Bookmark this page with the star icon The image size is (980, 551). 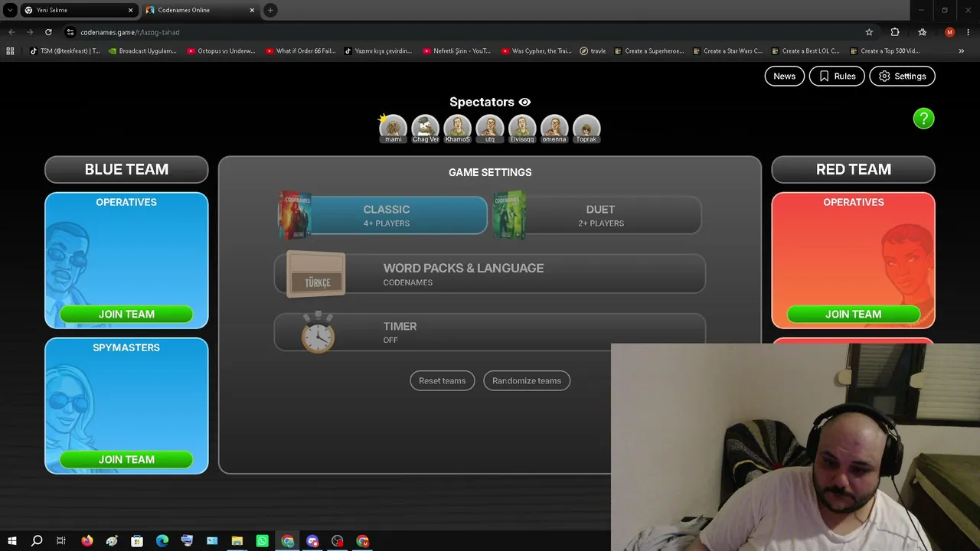[869, 32]
